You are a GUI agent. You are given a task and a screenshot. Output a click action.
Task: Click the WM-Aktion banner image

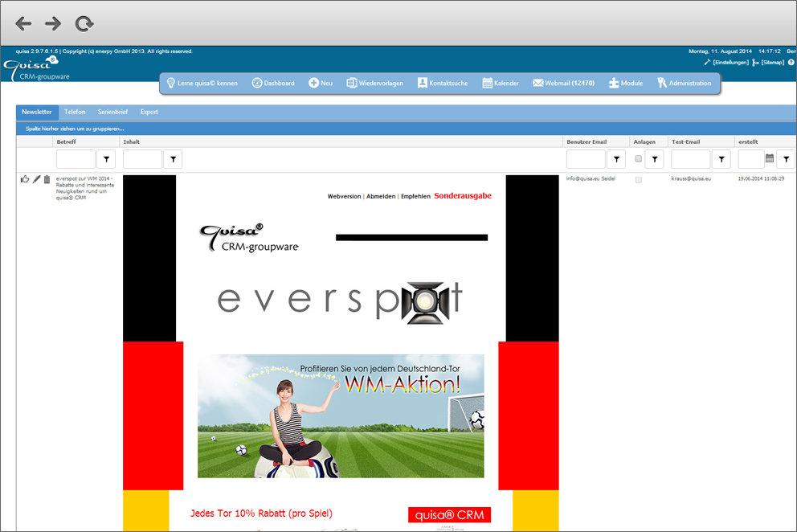(x=341, y=416)
